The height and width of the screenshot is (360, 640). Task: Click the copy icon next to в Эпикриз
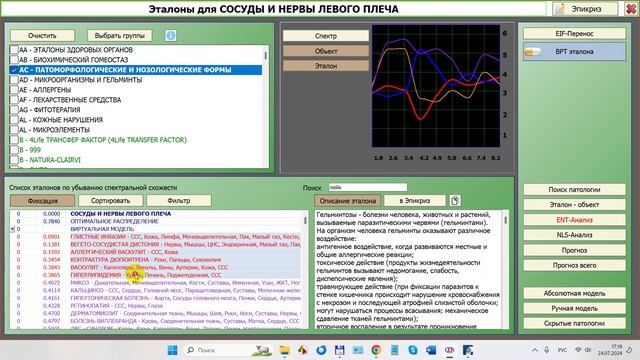[x=455, y=200]
